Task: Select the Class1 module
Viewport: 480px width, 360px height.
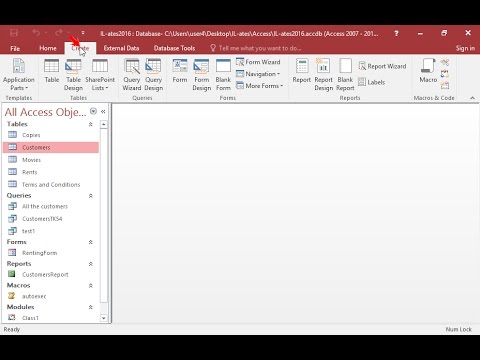Action: pos(51,318)
